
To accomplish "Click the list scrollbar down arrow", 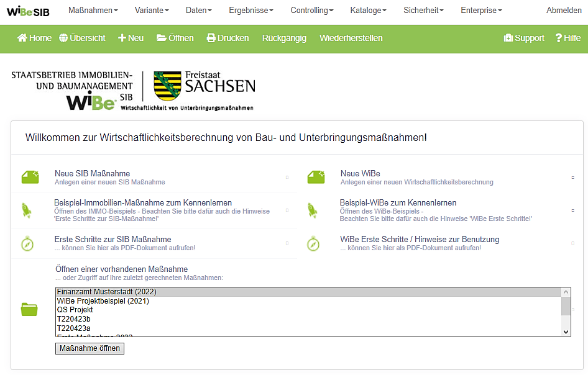I will tap(566, 332).
